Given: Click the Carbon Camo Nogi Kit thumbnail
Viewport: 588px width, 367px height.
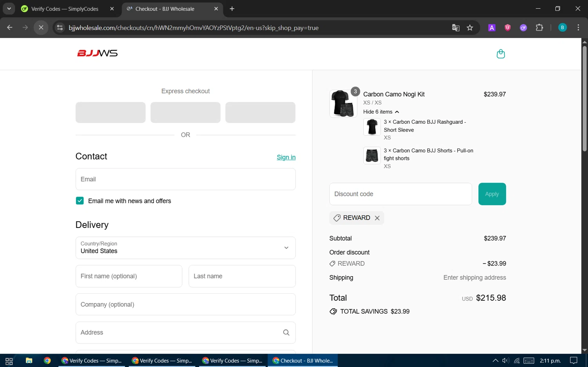Looking at the screenshot, I should (x=343, y=103).
